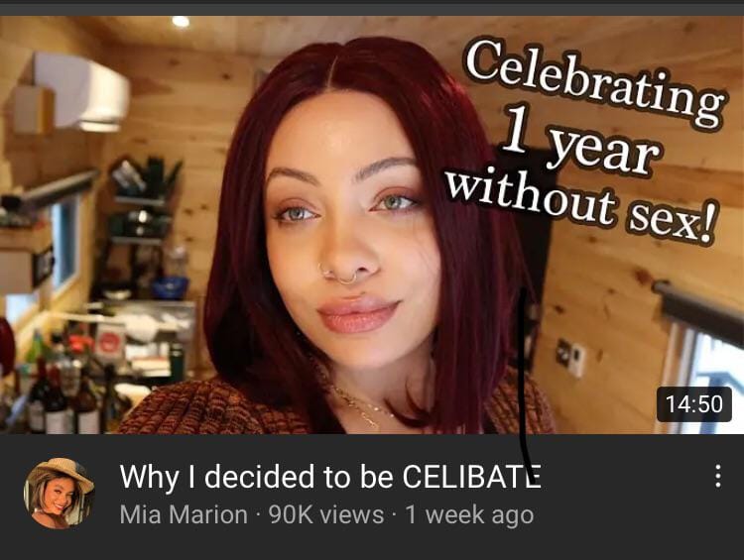Select the Mia Marion channel name

point(184,514)
